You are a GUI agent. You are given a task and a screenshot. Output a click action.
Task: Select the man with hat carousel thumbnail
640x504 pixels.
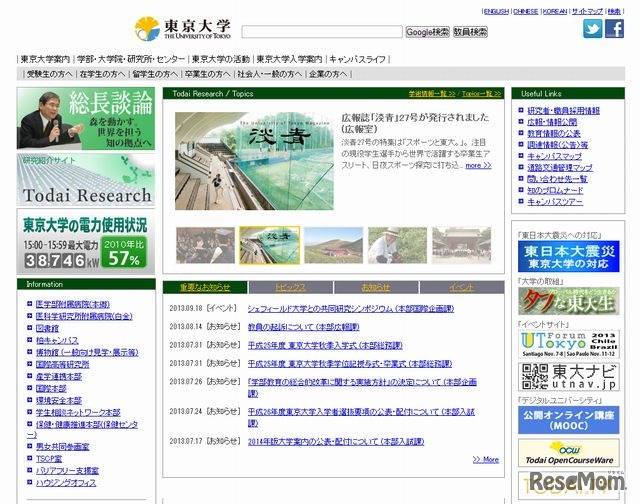pyautogui.click(x=398, y=245)
